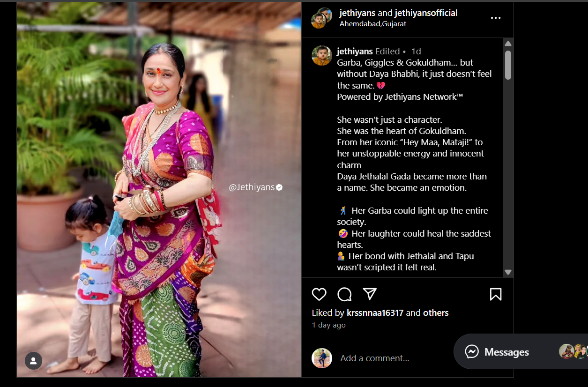Open comments via speech bubble icon
The image size is (588, 387).
coord(344,294)
